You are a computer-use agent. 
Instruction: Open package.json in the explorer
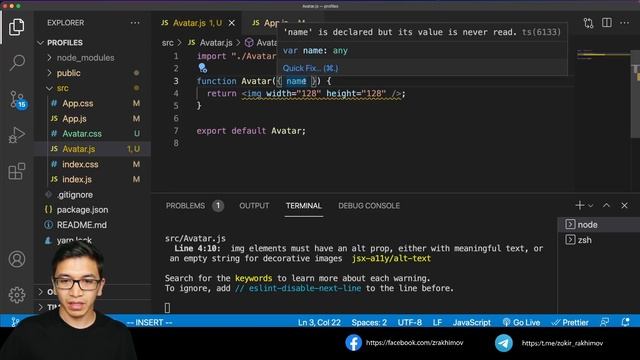(92, 210)
